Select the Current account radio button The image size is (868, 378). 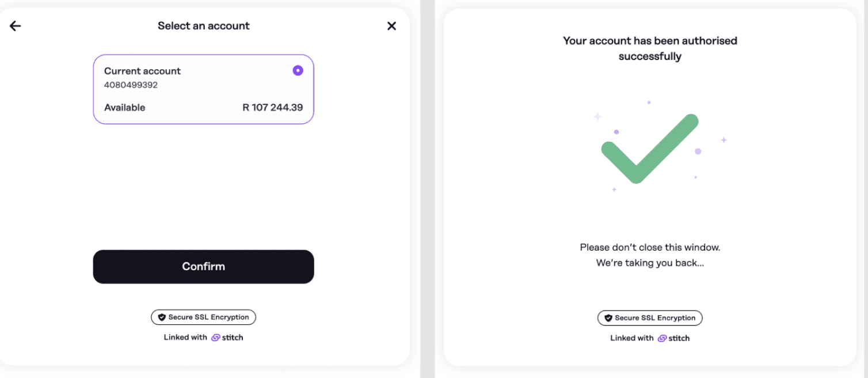click(x=298, y=70)
